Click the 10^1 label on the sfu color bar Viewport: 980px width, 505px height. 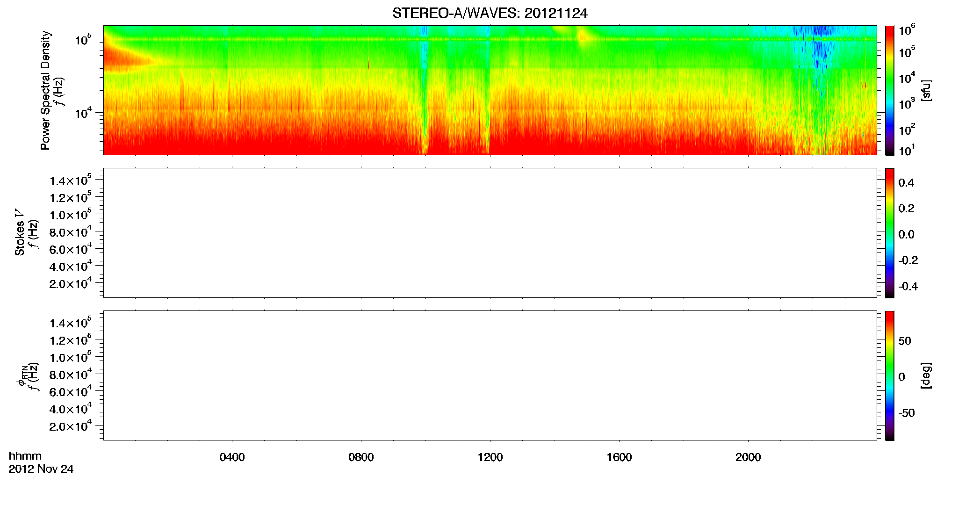click(907, 151)
